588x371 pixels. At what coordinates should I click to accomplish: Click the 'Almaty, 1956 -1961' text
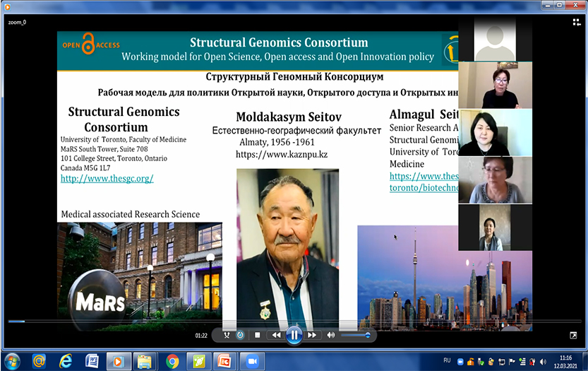(x=277, y=142)
